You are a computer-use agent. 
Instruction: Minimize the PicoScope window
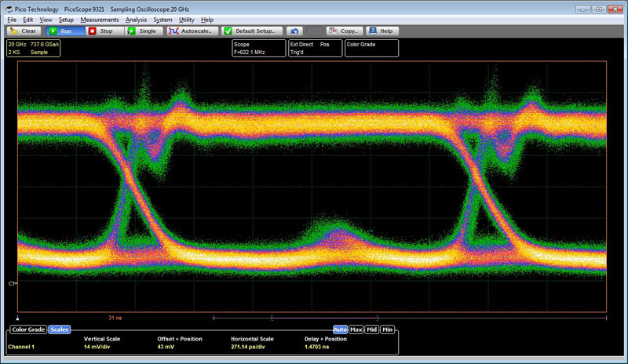coord(582,9)
